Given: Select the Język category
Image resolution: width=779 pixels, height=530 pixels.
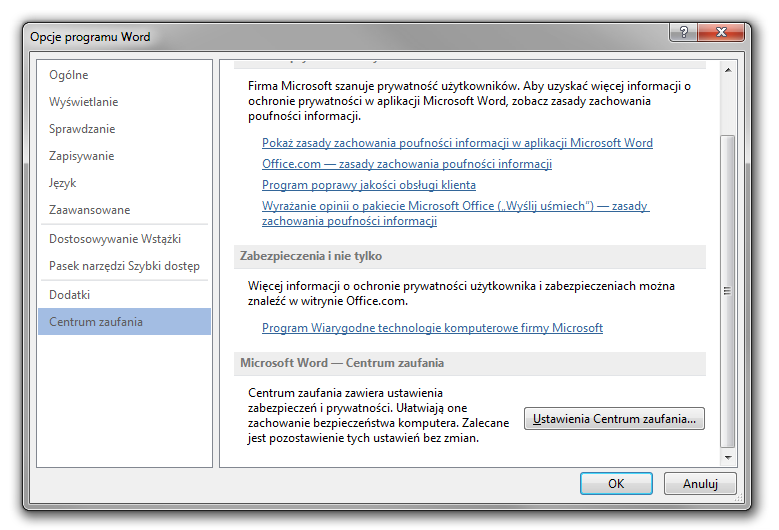Looking at the screenshot, I should pos(124,183).
